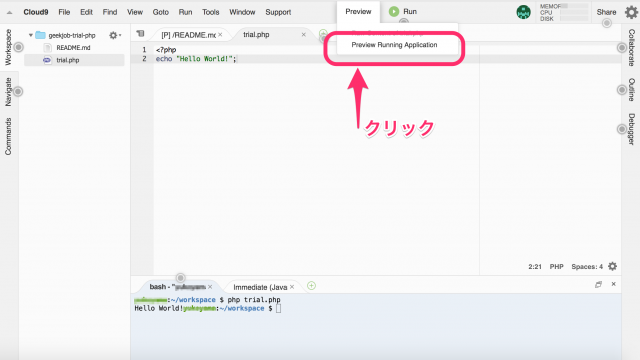
Task: Click line number 1 in gutter
Action: pyautogui.click(x=144, y=50)
